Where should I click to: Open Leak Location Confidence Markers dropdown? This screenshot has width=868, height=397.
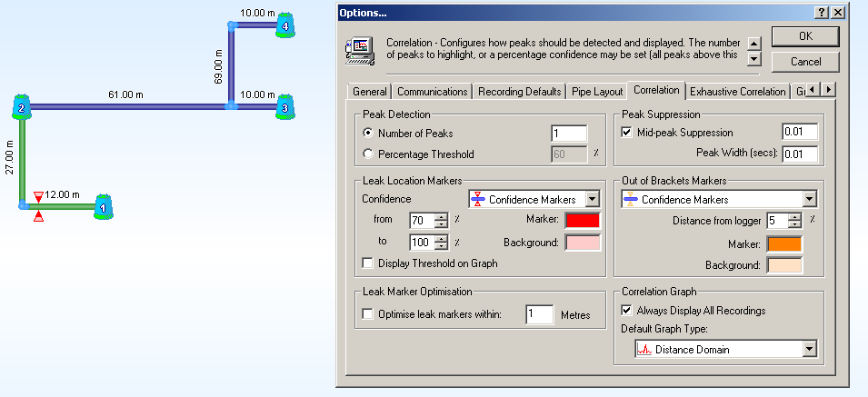593,199
